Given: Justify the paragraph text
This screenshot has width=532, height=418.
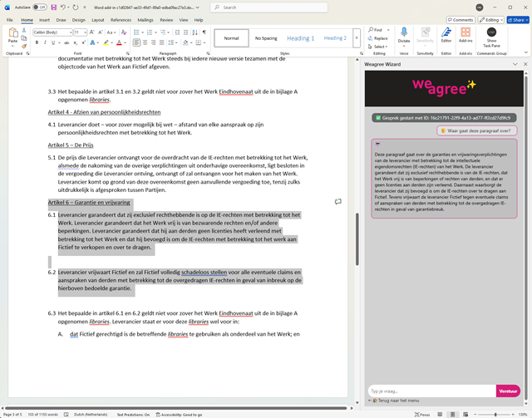Looking at the screenshot, I should 161,42.
